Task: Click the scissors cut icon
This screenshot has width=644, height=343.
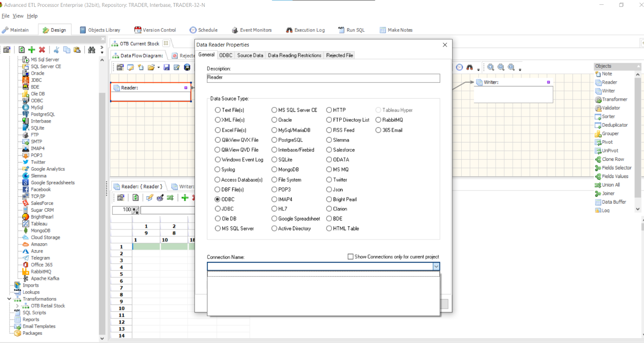Action: click(56, 50)
